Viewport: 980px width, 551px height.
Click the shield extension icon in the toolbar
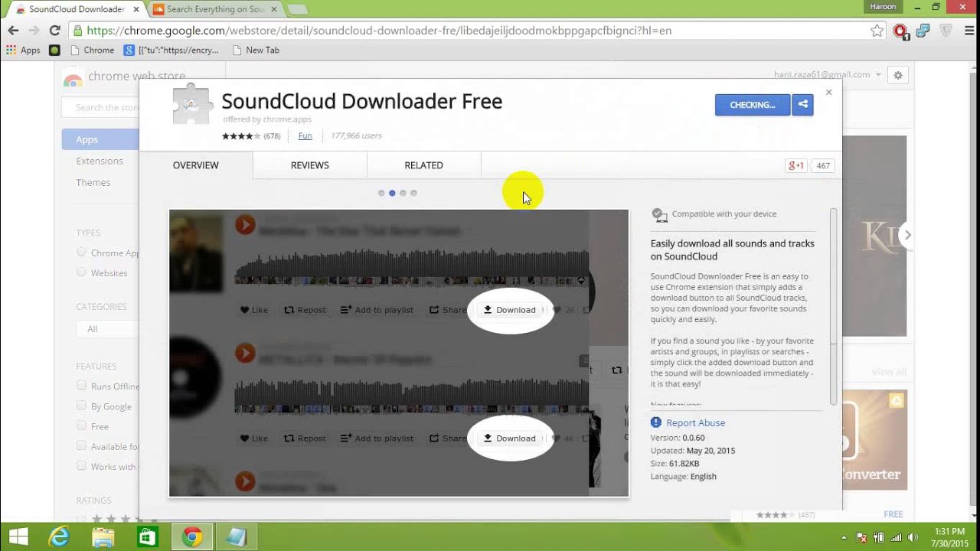coord(946,31)
